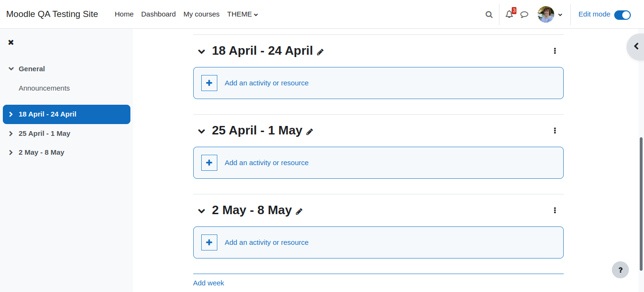Toggle Edit mode switch off
Screen dimensions: 644x292
(x=622, y=15)
